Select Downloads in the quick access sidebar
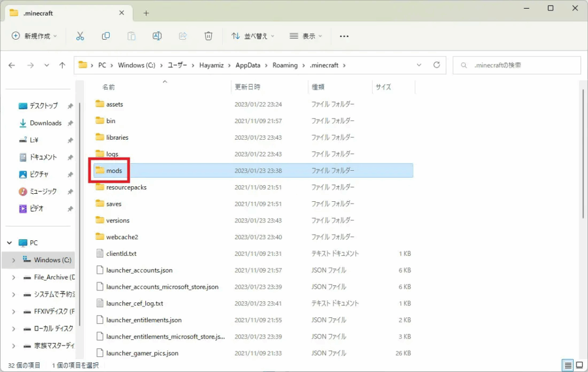Viewport: 588px width, 372px height. point(45,123)
